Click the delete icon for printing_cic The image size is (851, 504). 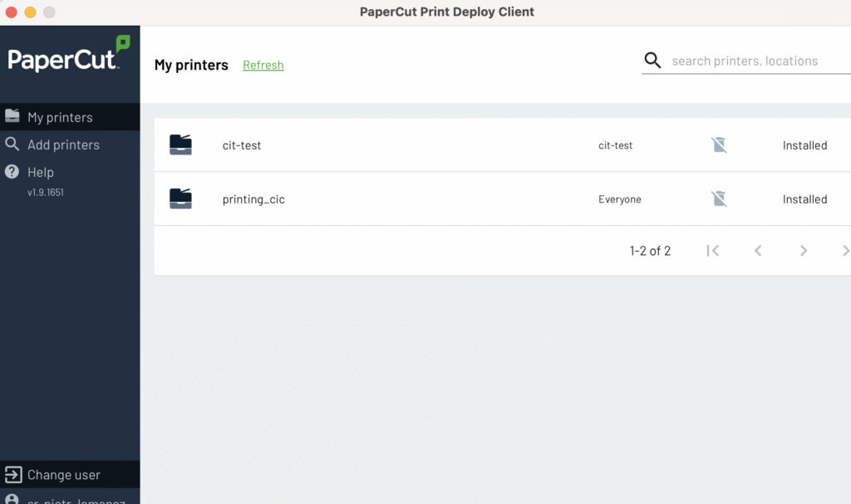719,199
